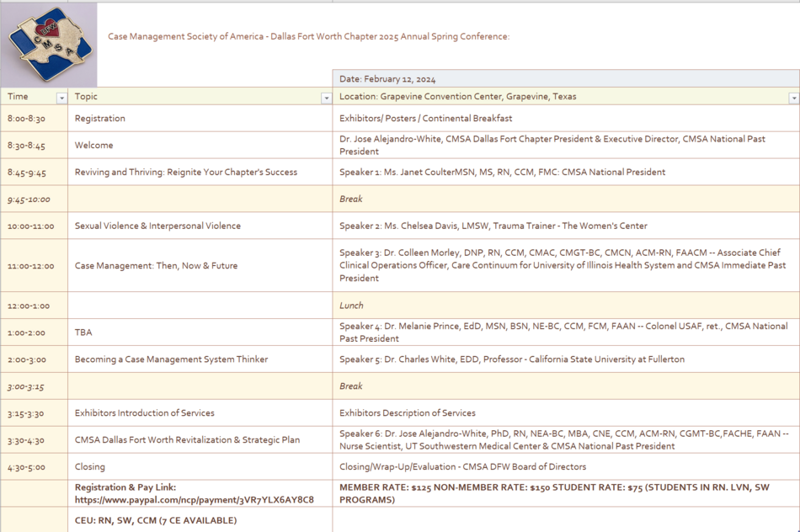The image size is (800, 532).
Task: Select Exhibitors Introduction of Services cell
Action: [x=200, y=413]
